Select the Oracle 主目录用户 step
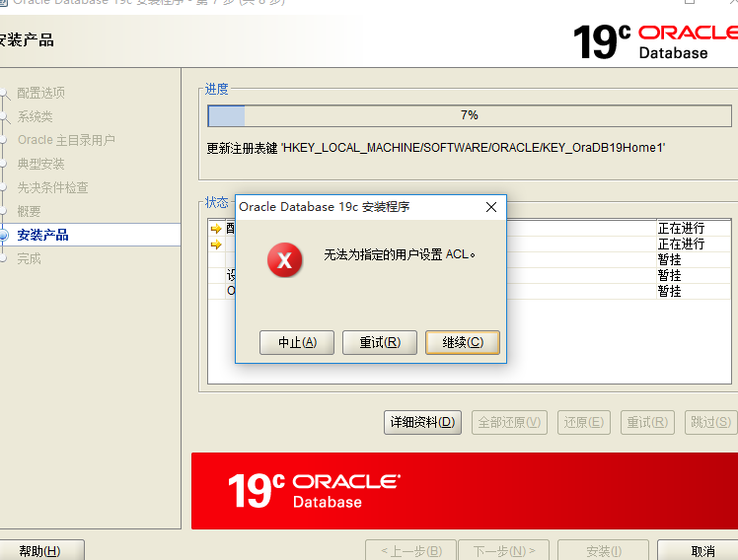Image resolution: width=738 pixels, height=560 pixels. click(66, 140)
